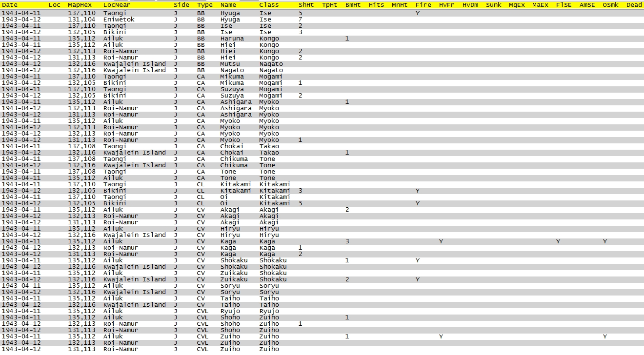644x355 pixels.
Task: Click Kwajalein Island in the Hiryu row
Action: pos(135,235)
